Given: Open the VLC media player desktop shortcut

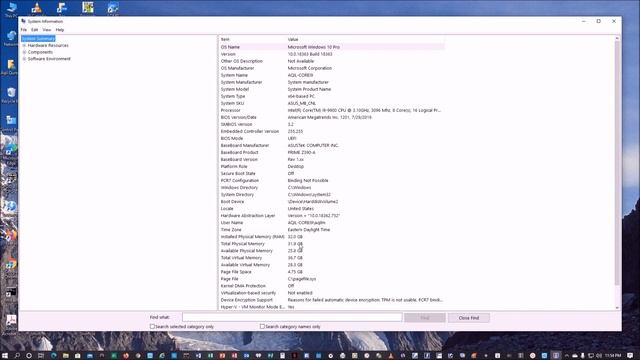Looking at the screenshot, I should point(37,8).
